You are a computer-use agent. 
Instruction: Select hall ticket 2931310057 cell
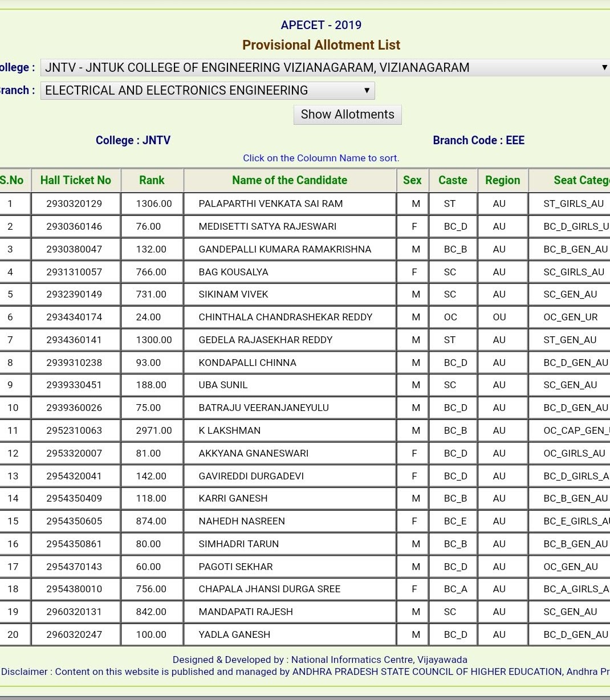click(76, 272)
